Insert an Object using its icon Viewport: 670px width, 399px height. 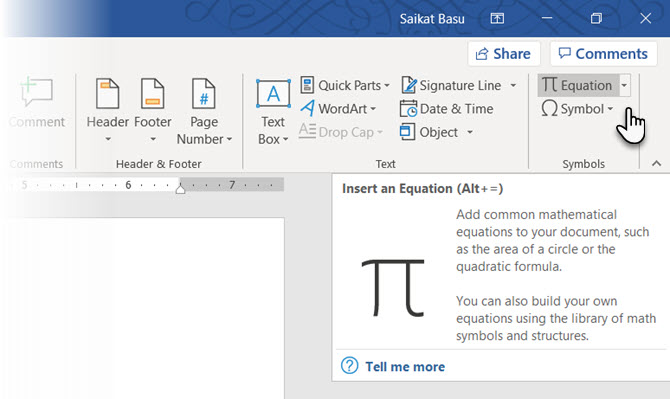(407, 132)
